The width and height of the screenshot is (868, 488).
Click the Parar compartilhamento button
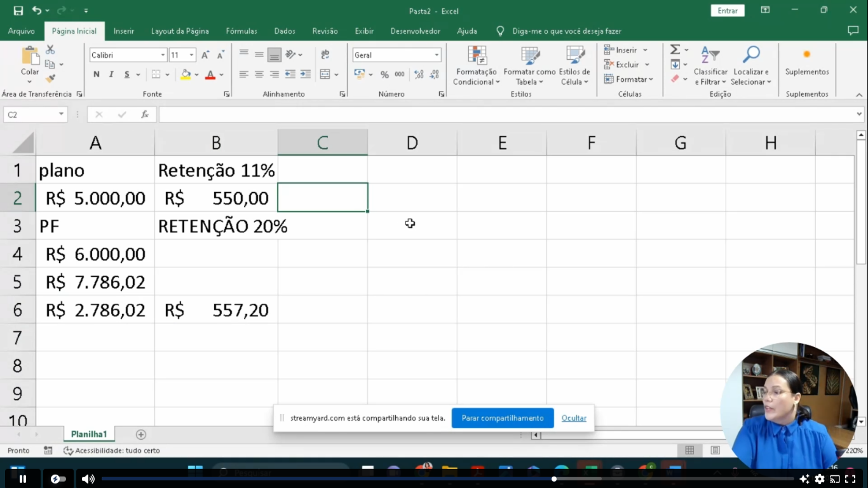503,418
